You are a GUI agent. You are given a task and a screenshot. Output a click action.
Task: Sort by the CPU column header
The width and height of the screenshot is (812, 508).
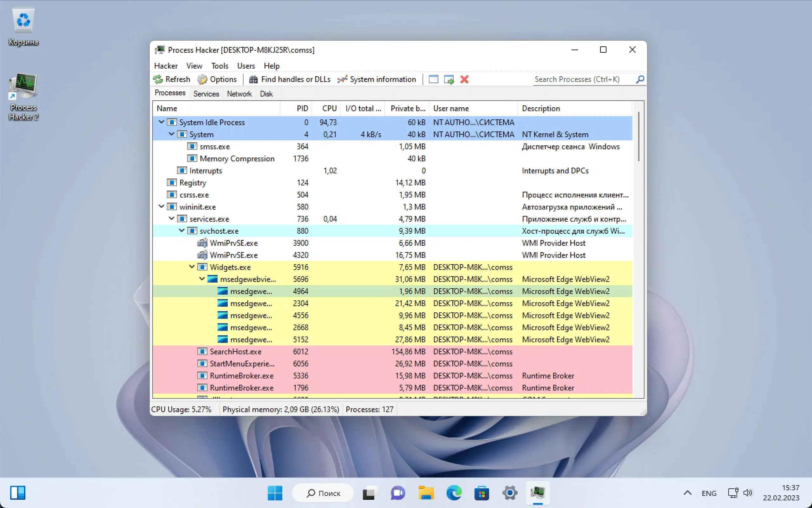pos(326,109)
